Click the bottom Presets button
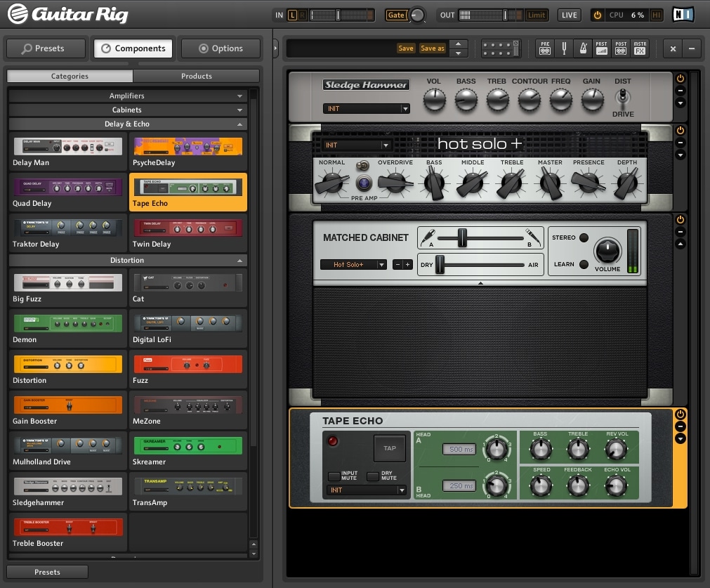 coord(47,572)
